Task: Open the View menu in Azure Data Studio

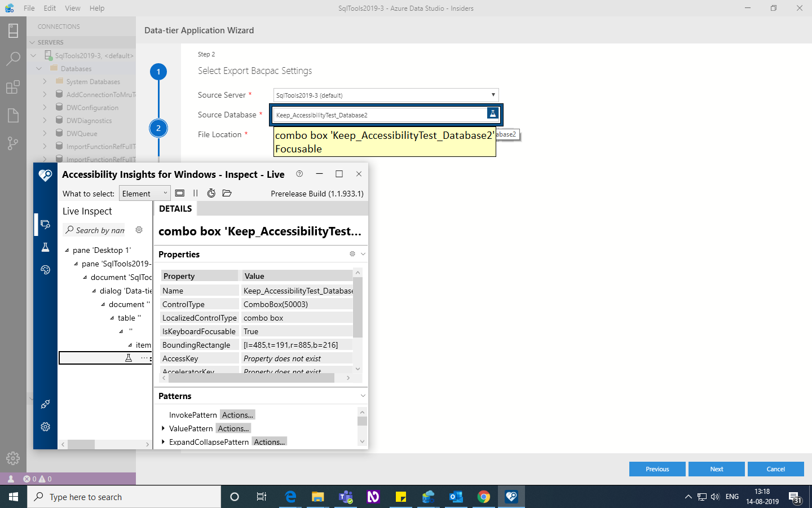Action: coord(72,8)
